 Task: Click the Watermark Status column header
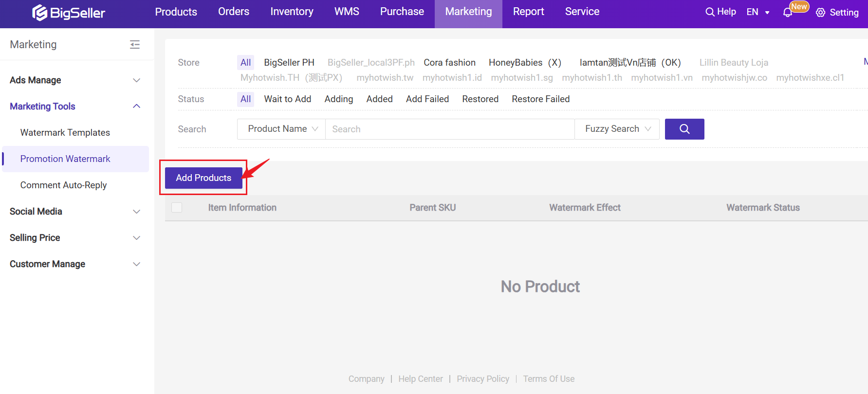coord(763,208)
